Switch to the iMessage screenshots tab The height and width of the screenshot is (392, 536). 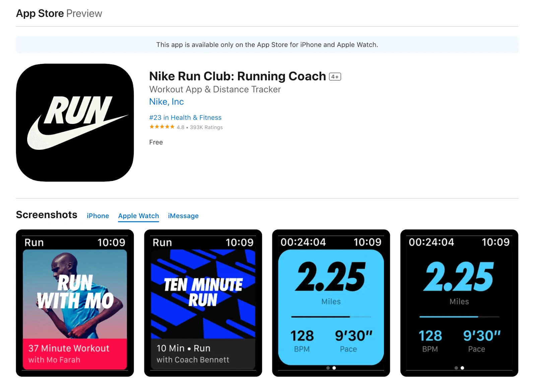[x=183, y=216]
